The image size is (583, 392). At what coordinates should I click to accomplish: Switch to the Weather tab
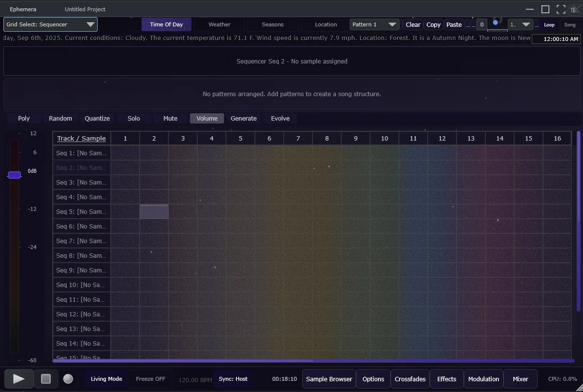click(219, 24)
